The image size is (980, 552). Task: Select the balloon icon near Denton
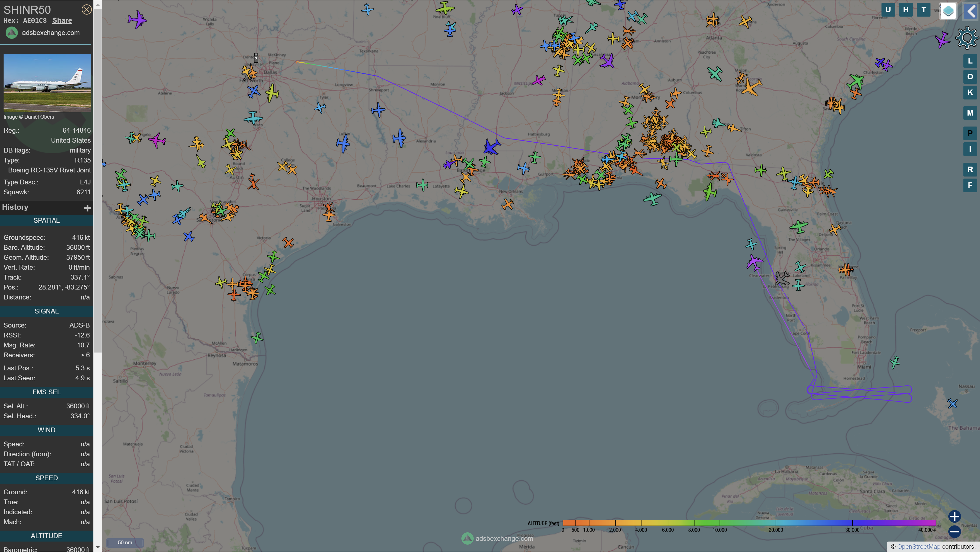256,58
